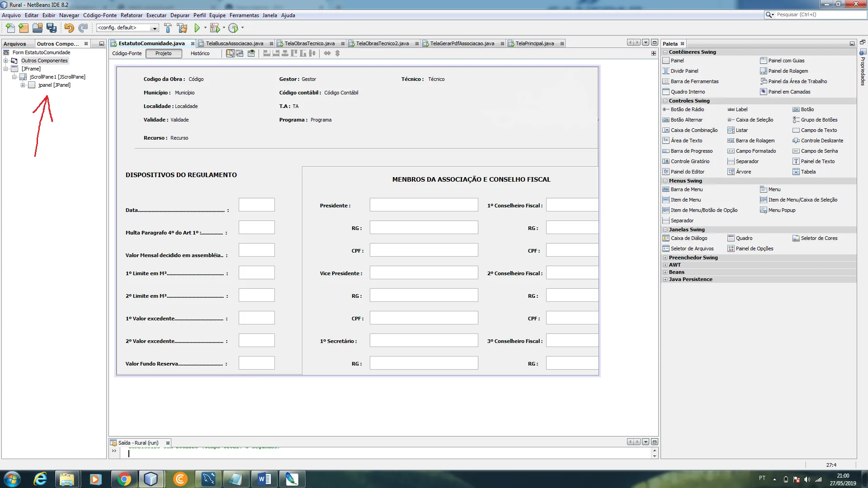Click the Save All toolbar icon

point(52,28)
